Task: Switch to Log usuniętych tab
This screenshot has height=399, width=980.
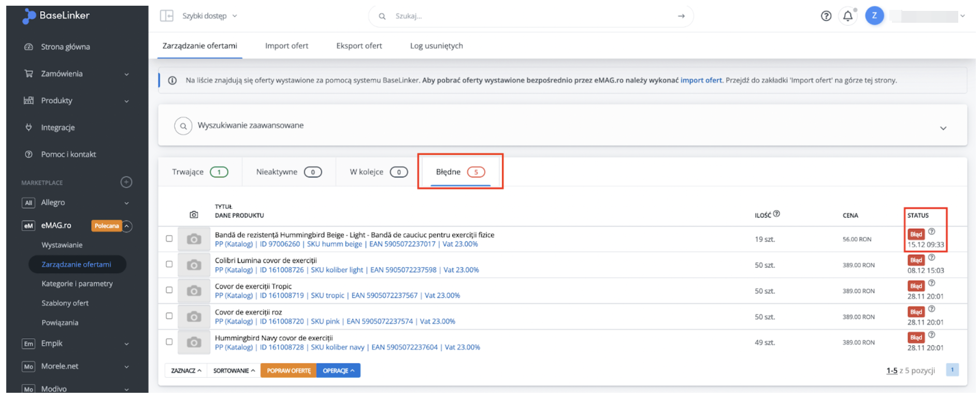Action: coord(437,46)
